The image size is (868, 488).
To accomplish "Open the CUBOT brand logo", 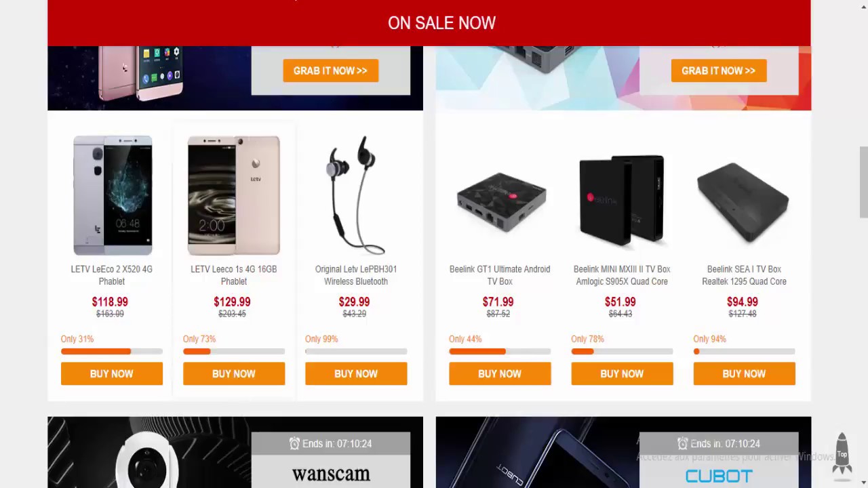I will pyautogui.click(x=719, y=476).
